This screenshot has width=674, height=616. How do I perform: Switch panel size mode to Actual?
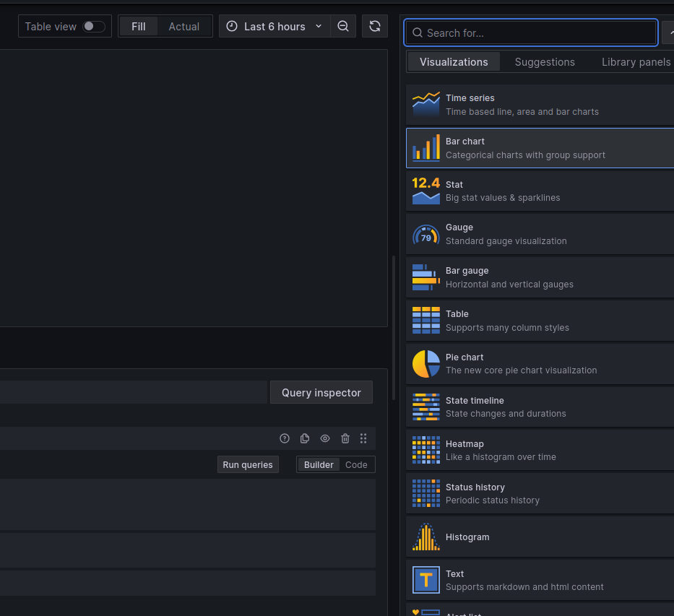click(x=183, y=26)
